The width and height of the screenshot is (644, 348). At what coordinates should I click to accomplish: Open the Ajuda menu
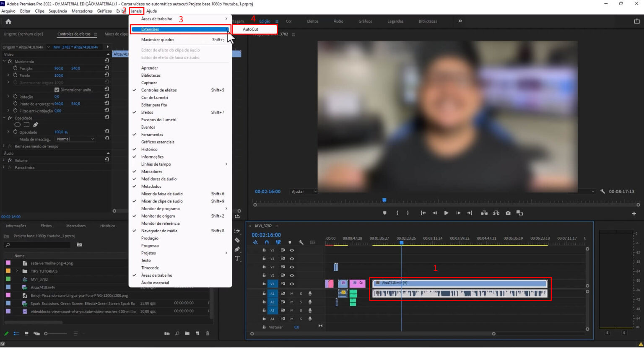point(151,11)
